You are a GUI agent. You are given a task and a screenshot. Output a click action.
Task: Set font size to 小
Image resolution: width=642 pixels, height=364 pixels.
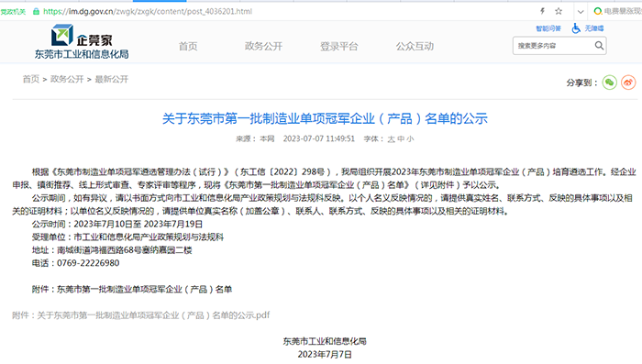tap(410, 139)
